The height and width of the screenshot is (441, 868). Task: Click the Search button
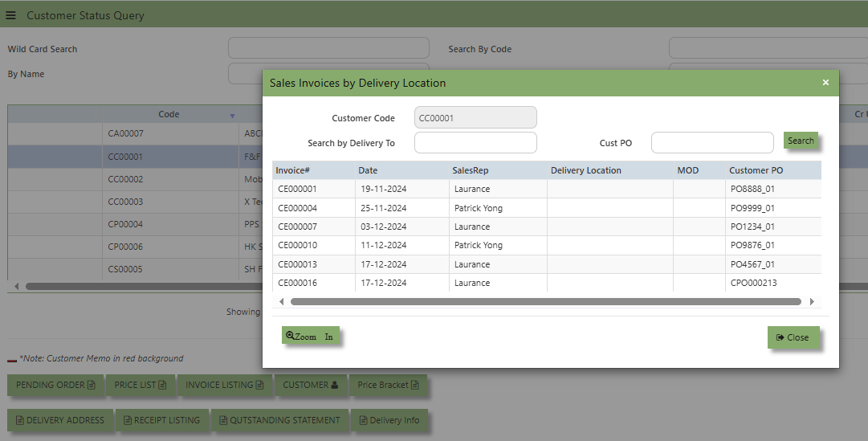click(x=801, y=141)
